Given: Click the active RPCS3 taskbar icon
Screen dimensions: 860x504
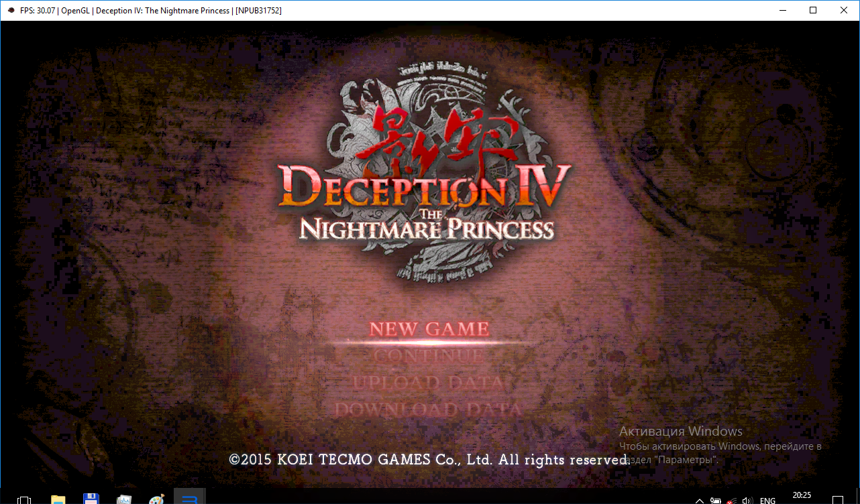Looking at the screenshot, I should tap(190, 497).
